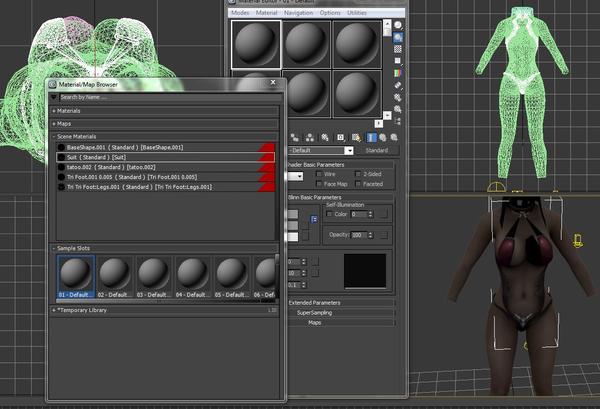The width and height of the screenshot is (600, 409).
Task: Enable the Faceted checkbox
Action: [358, 184]
